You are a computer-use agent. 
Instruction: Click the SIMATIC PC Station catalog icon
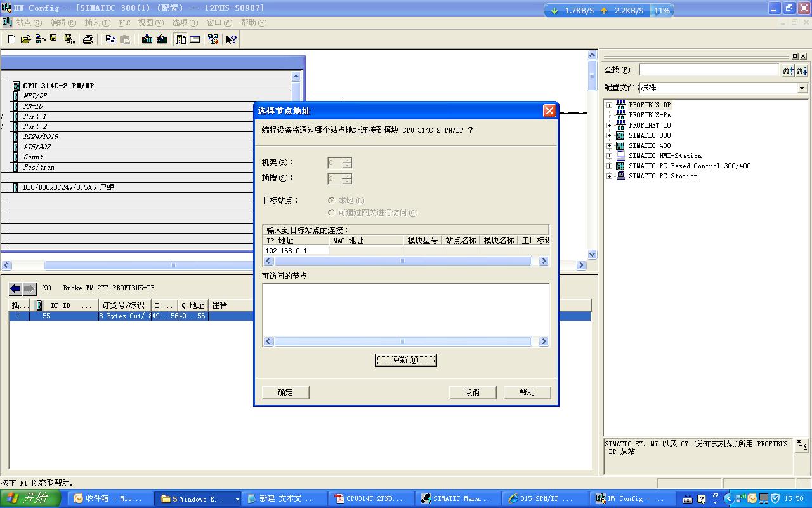tap(621, 176)
